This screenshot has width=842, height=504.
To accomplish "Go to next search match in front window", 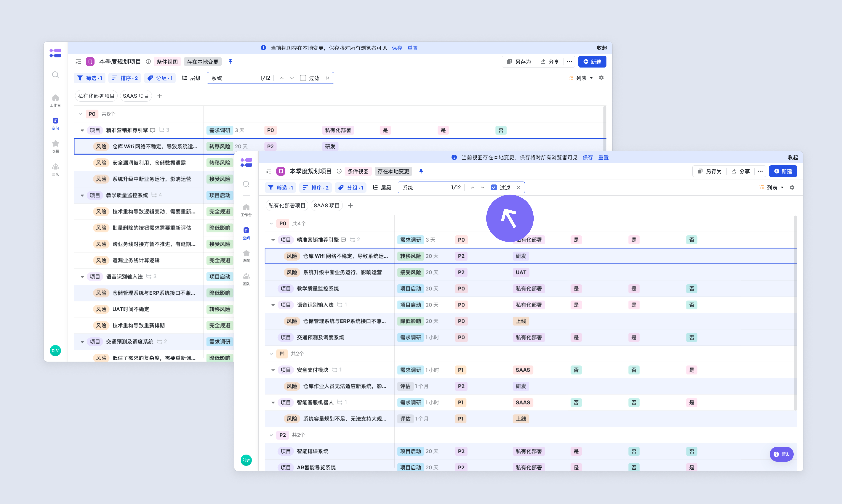I will pyautogui.click(x=483, y=188).
